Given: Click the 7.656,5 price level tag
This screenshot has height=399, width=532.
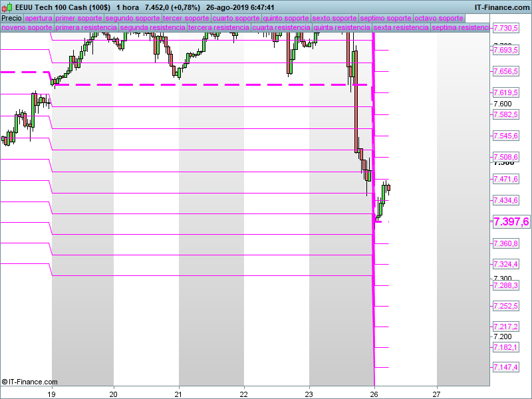Looking at the screenshot, I should click(x=505, y=71).
